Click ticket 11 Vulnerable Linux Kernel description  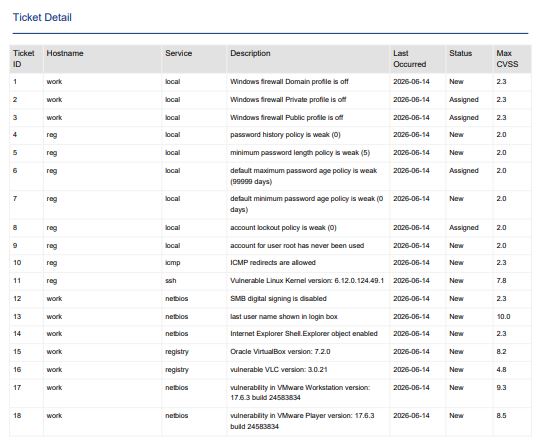coord(307,280)
